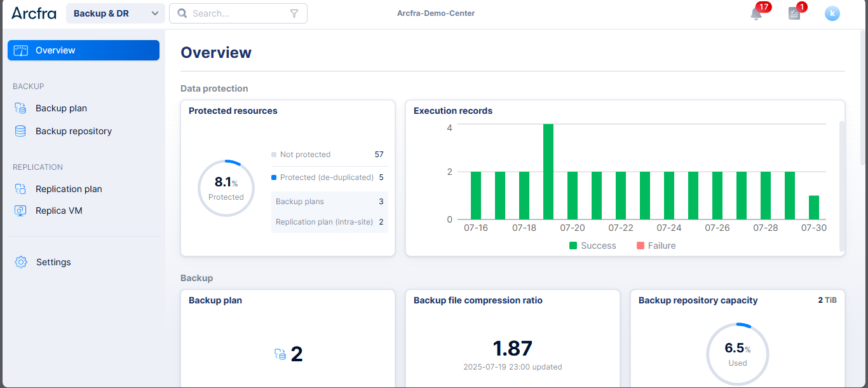This screenshot has height=388, width=868.
Task: Click the search filter funnel icon
Action: pos(294,13)
